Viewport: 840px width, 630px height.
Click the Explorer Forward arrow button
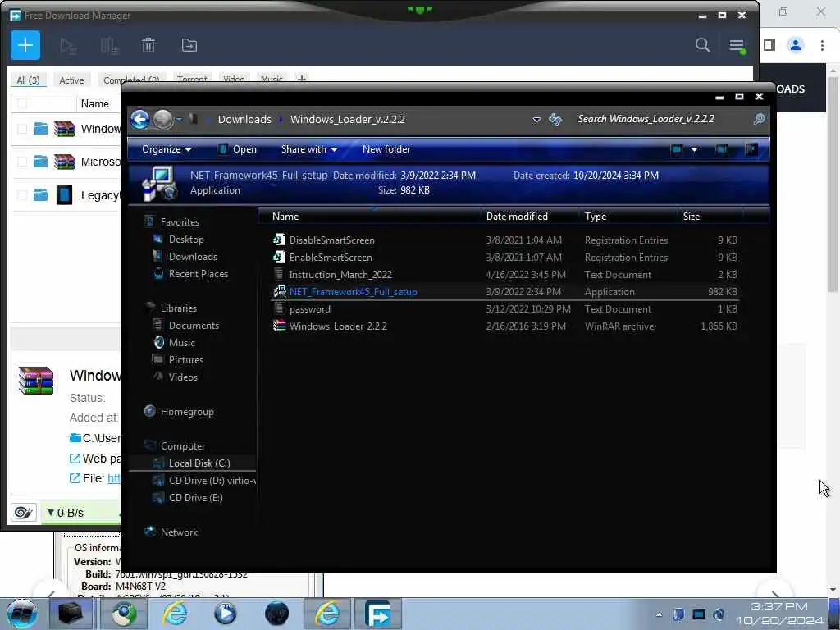pyautogui.click(x=163, y=120)
